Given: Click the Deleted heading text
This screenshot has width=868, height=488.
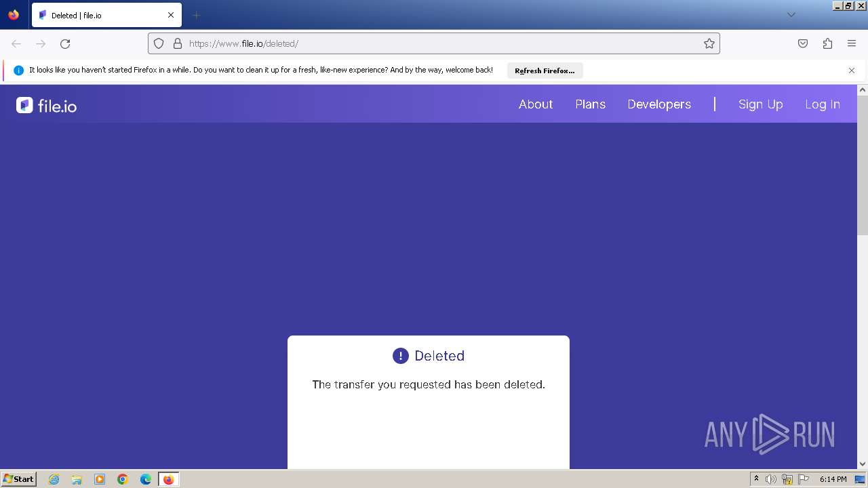Looking at the screenshot, I should click(439, 356).
